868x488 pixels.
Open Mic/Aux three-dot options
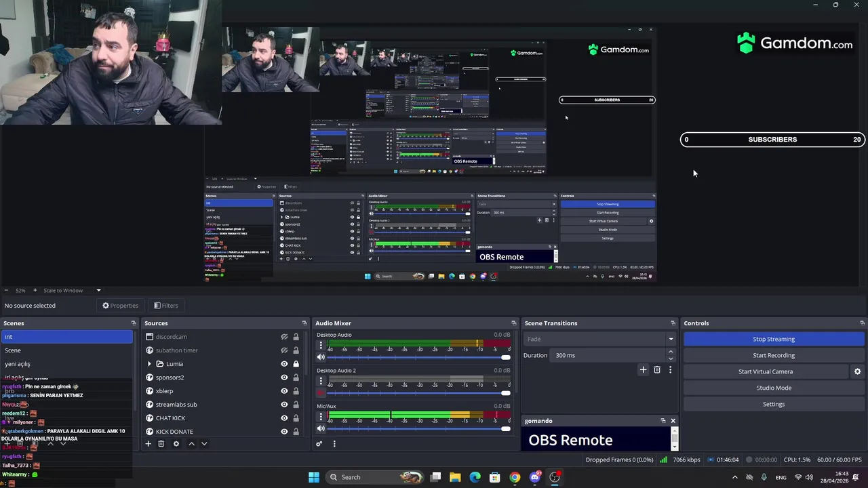(x=321, y=417)
